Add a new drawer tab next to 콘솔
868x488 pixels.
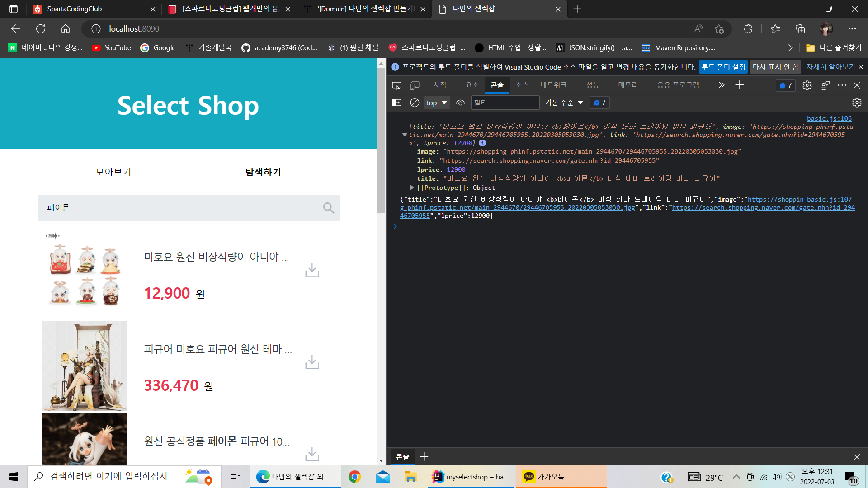[424, 457]
